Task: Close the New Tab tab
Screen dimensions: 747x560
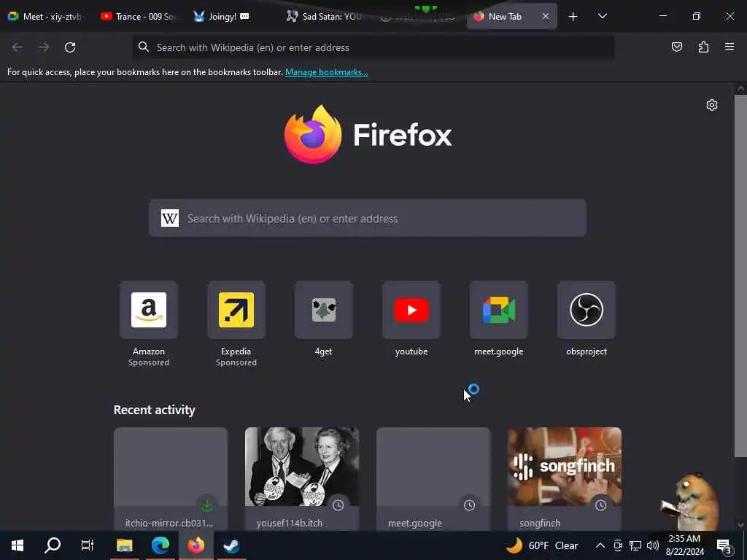Action: tap(546, 16)
